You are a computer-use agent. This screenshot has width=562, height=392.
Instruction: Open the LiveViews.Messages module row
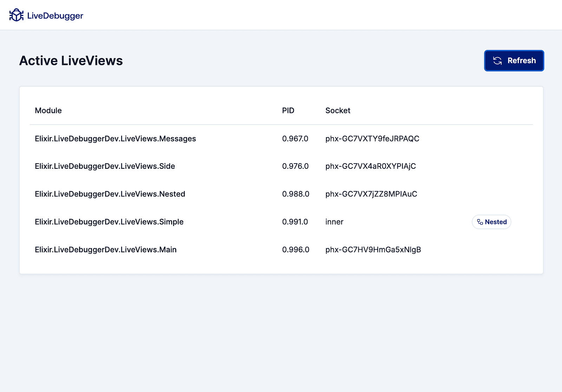point(115,139)
